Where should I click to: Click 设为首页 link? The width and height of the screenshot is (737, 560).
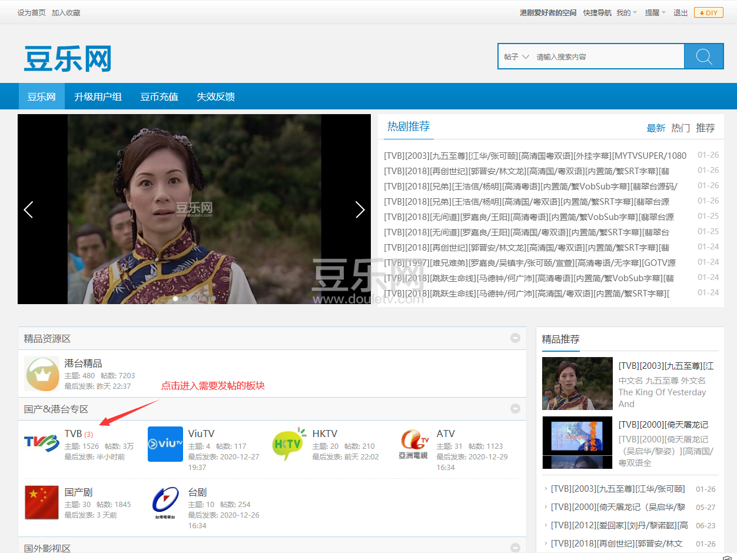point(31,12)
